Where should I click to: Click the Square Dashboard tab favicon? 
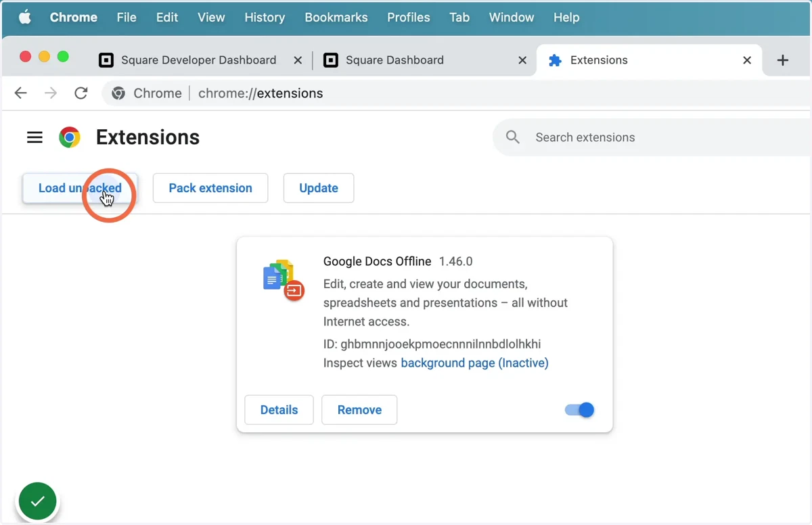330,60
